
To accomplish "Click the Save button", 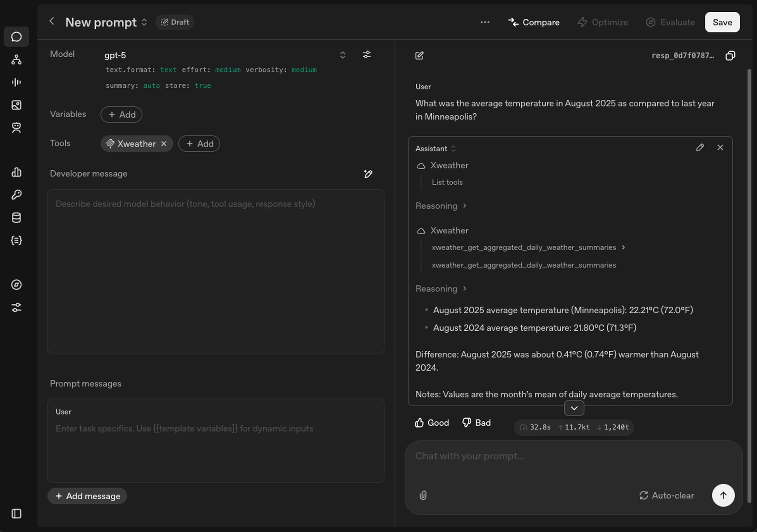I will click(722, 22).
